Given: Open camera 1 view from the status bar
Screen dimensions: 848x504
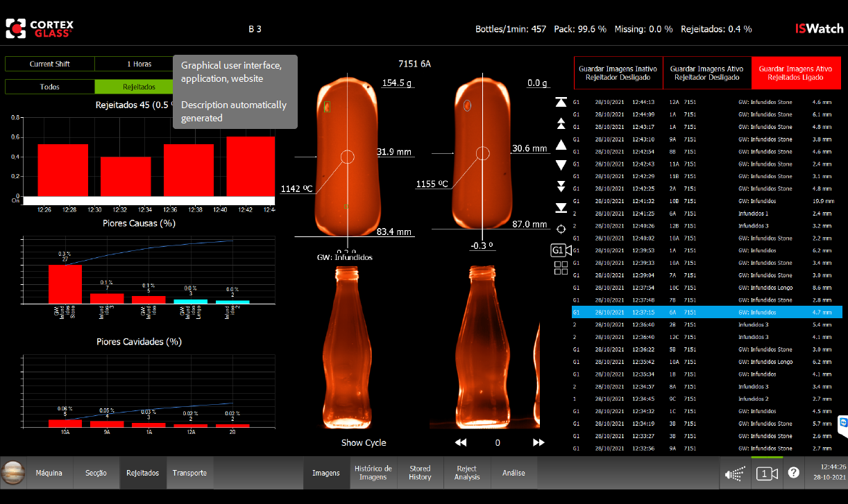Looking at the screenshot, I should point(767,474).
